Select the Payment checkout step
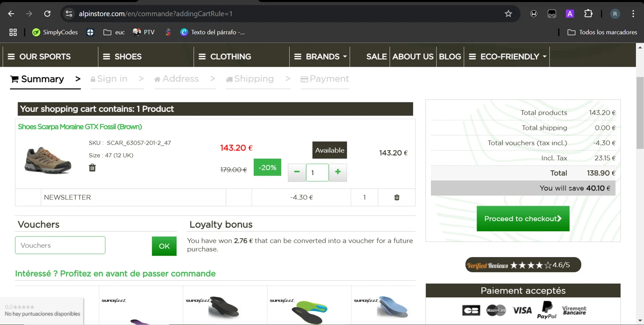 [x=325, y=79]
